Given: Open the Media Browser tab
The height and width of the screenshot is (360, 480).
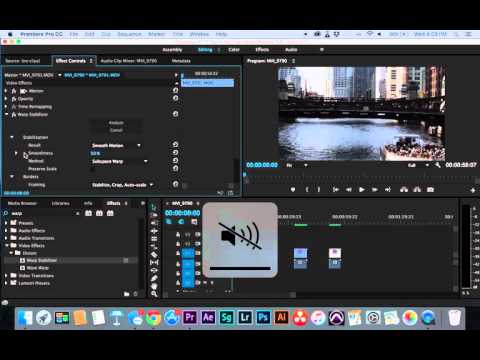Looking at the screenshot, I should [x=22, y=203].
